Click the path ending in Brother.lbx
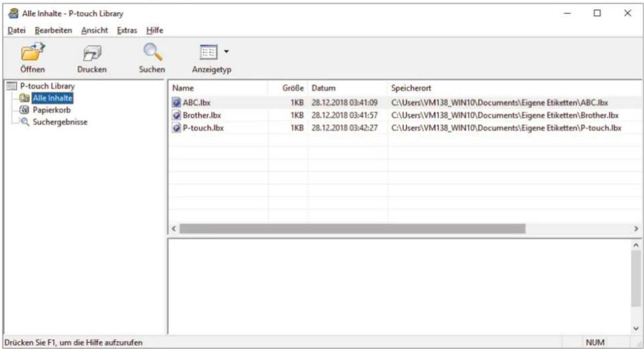Screen dimensions: 644x349 tap(506, 115)
